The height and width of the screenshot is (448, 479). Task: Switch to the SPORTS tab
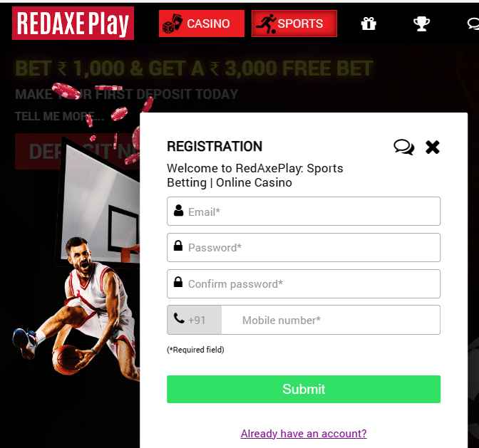pyautogui.click(x=294, y=24)
